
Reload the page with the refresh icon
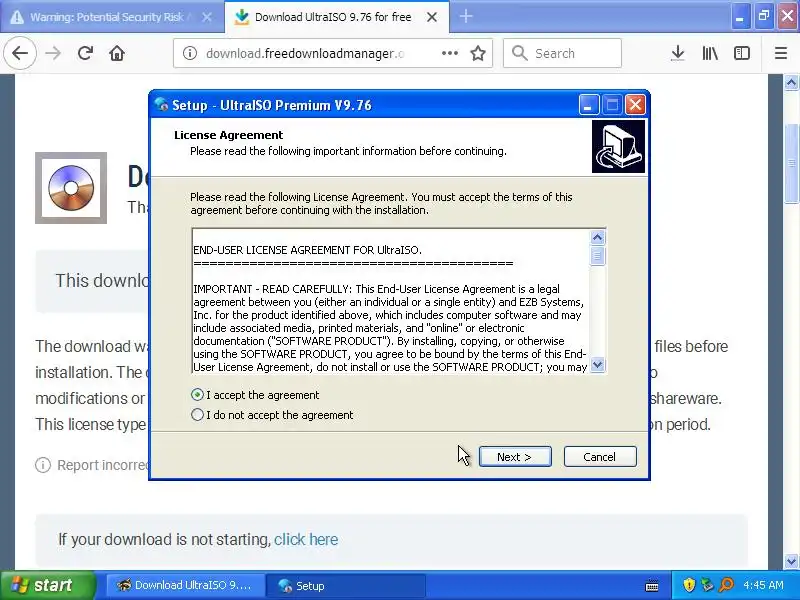tap(85, 53)
